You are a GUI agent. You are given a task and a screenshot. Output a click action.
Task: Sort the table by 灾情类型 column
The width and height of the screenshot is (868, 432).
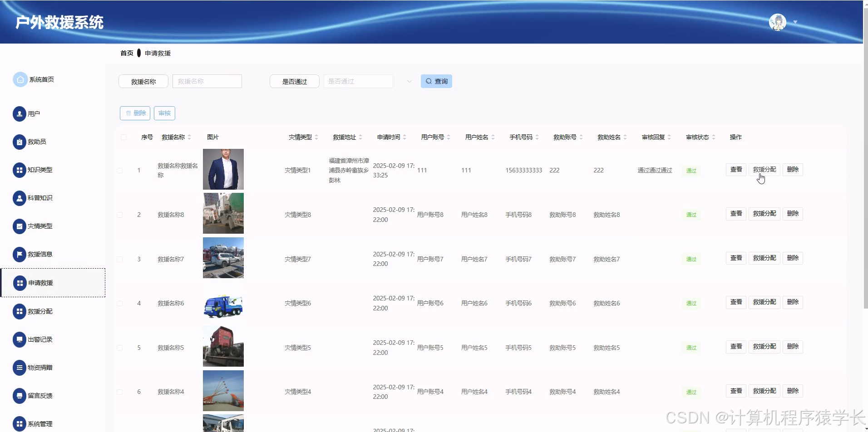point(316,137)
